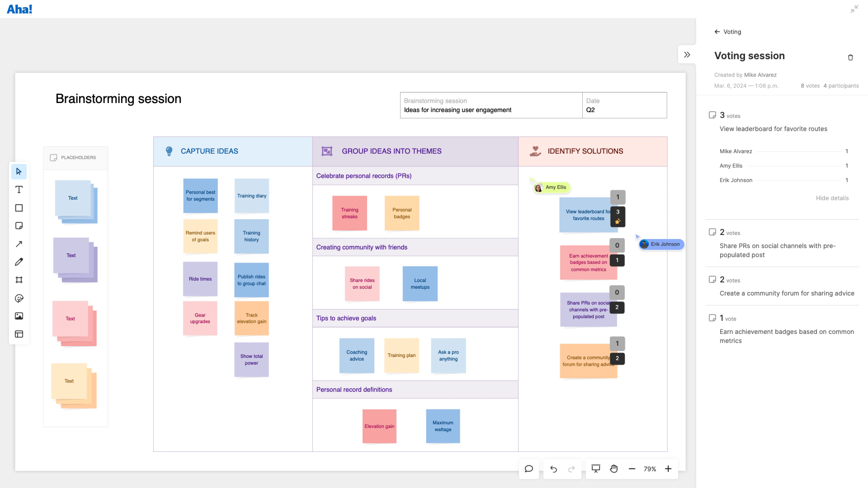Select the Frame tool

[19, 280]
